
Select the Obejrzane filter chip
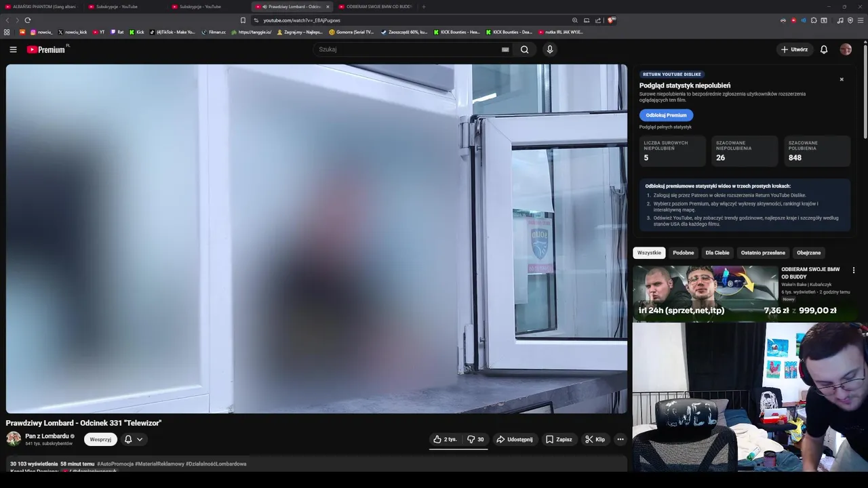pos(808,253)
